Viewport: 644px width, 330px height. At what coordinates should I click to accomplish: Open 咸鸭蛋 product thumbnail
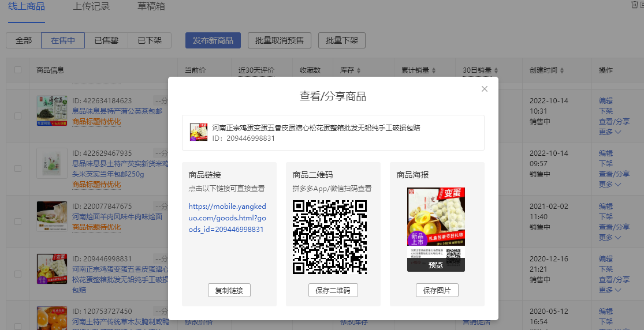(x=52, y=318)
